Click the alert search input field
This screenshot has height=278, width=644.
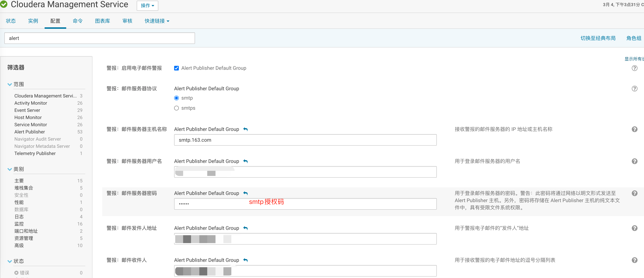point(99,38)
